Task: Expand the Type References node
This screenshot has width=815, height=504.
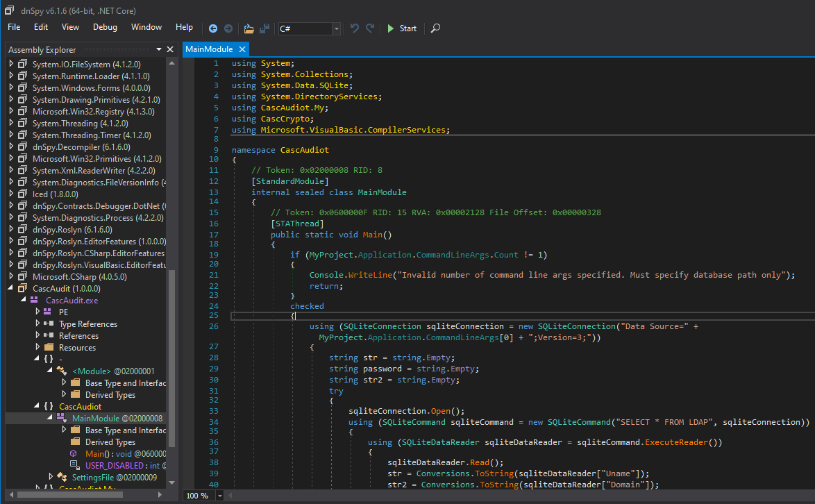Action: [x=38, y=324]
